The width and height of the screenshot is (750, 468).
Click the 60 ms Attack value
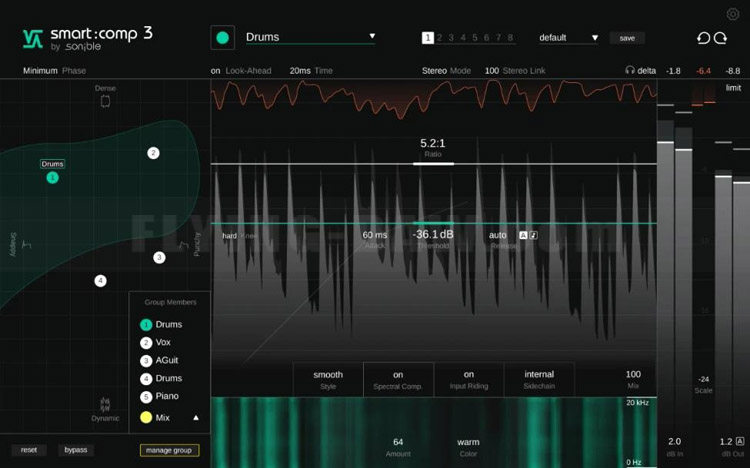pyautogui.click(x=375, y=235)
